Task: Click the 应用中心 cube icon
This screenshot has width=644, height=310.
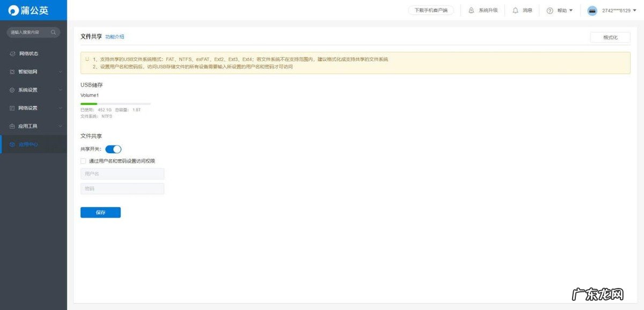Action: (x=12, y=145)
